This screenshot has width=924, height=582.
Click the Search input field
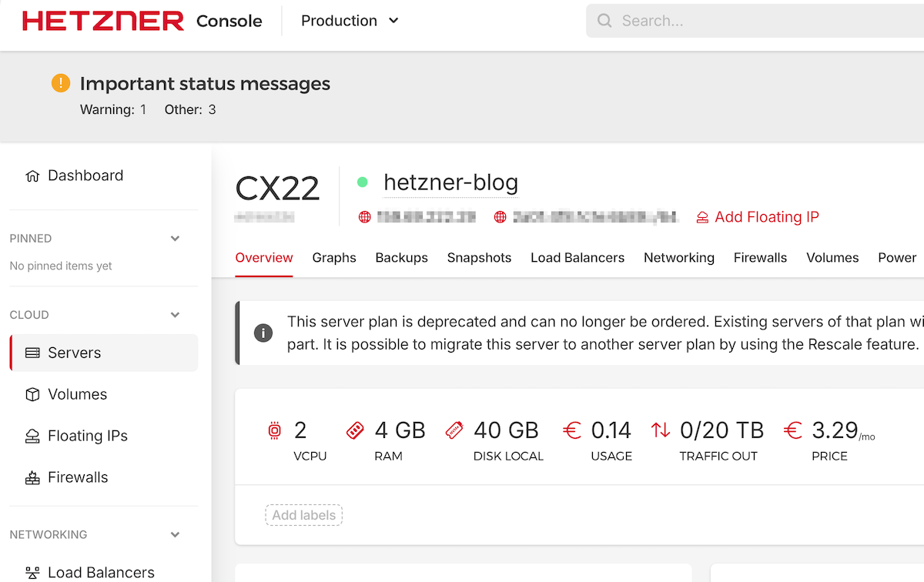755,21
